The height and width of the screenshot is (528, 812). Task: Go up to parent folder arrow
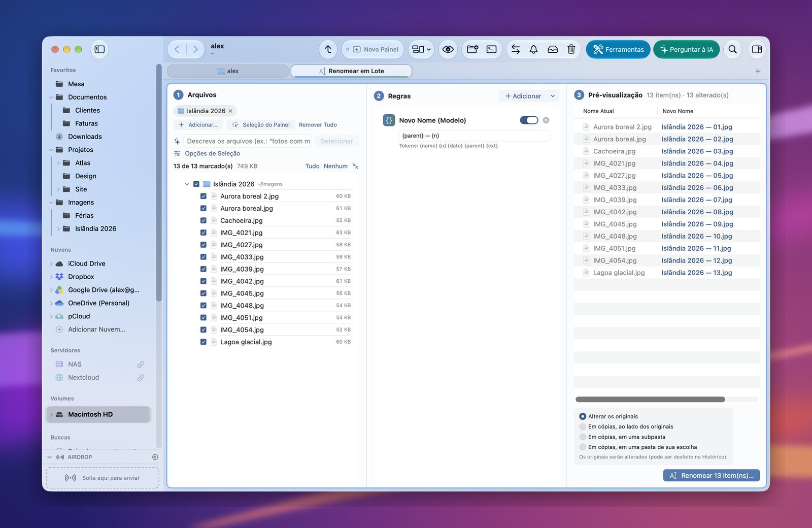pyautogui.click(x=328, y=49)
